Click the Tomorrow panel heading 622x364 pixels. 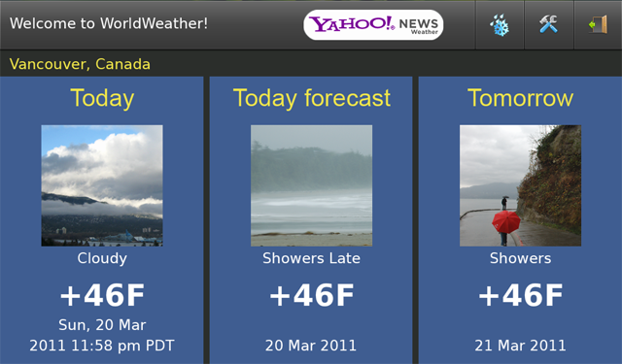click(x=521, y=98)
